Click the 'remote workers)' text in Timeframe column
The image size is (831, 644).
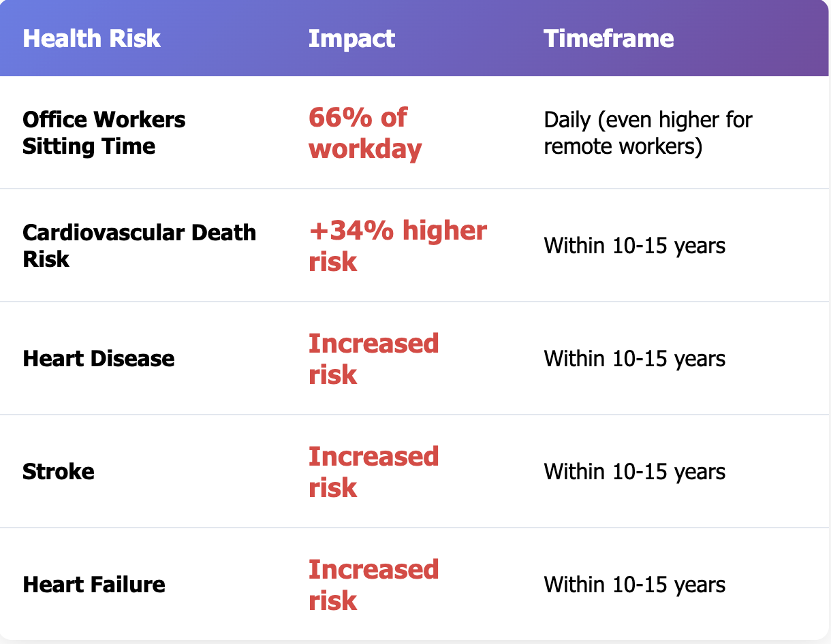coord(623,146)
